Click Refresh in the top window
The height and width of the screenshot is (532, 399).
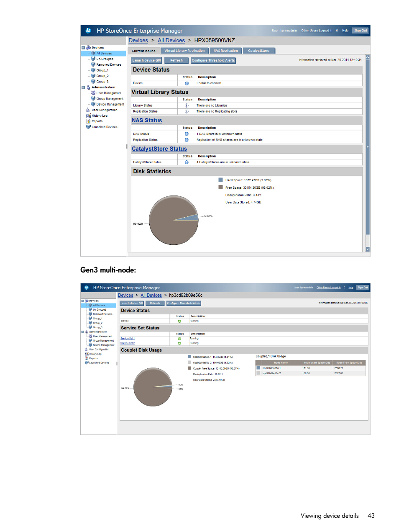(x=176, y=60)
